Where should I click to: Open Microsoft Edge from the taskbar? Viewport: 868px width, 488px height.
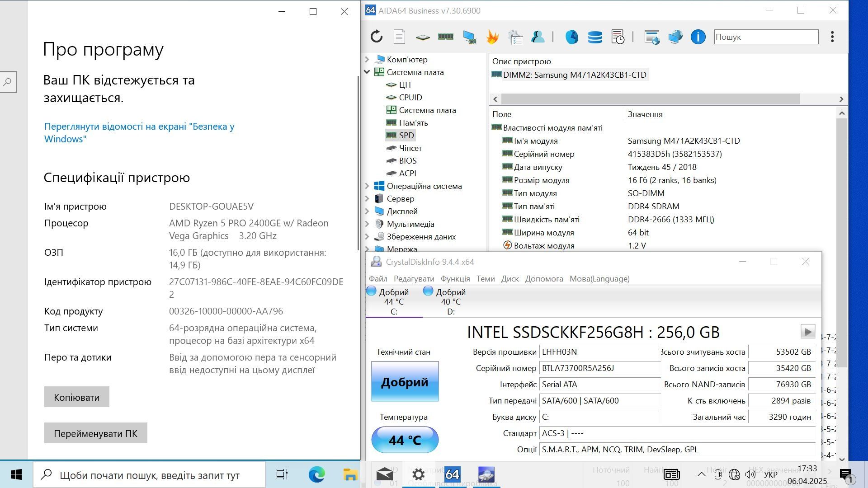click(x=317, y=474)
